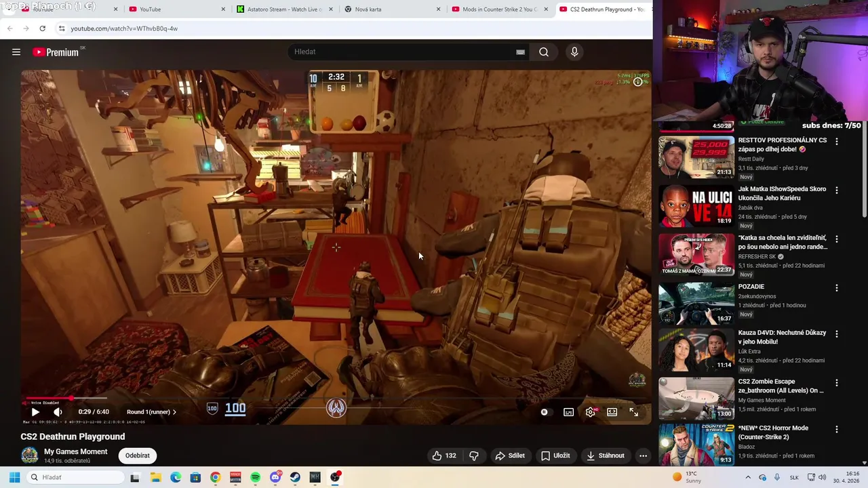Like the video with 132 likes
Viewport: 868px width, 488px height.
(x=443, y=455)
